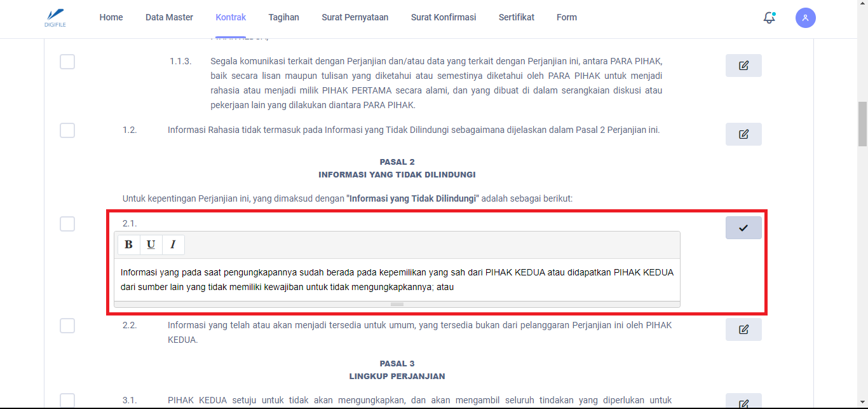Open the user profile avatar
This screenshot has height=409, width=868.
click(805, 18)
